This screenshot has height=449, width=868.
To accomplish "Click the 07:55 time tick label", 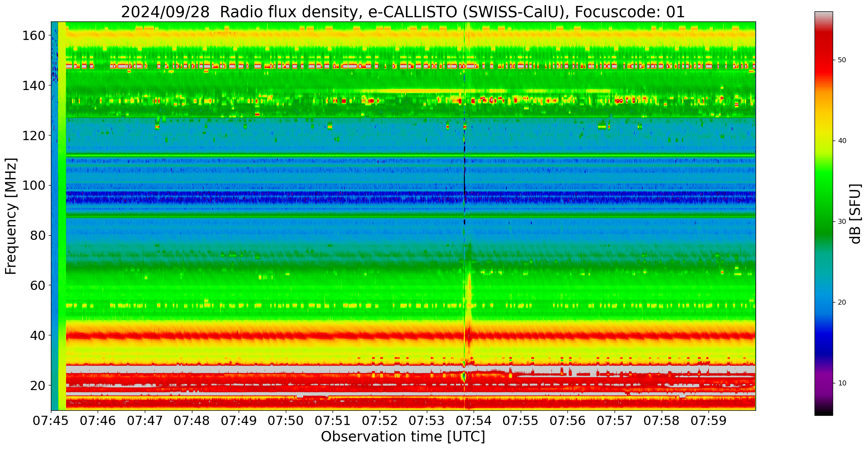I will coord(521,420).
